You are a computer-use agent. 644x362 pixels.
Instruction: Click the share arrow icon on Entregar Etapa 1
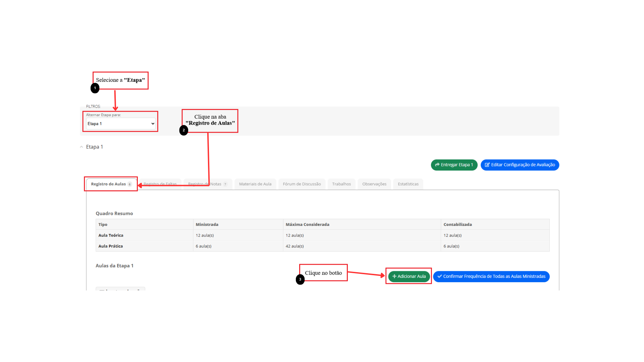pos(437,165)
